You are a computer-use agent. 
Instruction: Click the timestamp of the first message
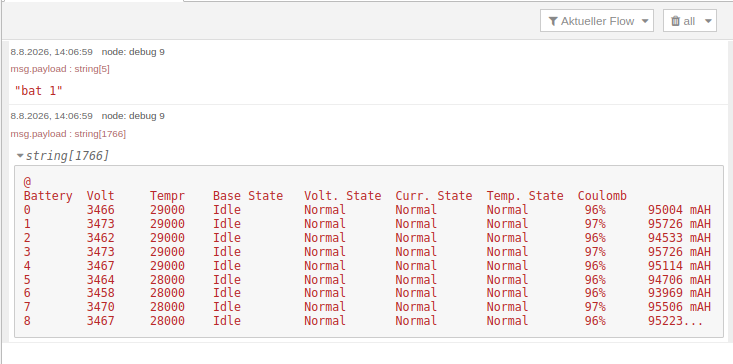point(51,52)
